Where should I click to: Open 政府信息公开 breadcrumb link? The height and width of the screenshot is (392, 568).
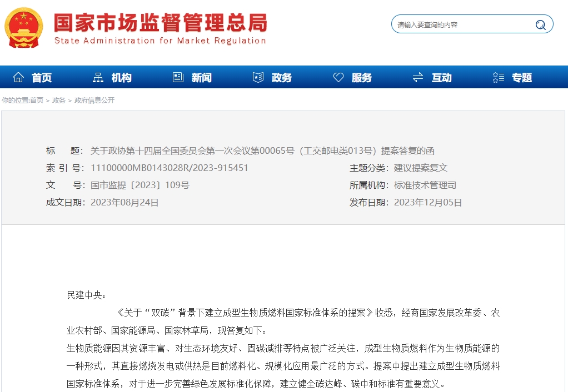(94, 100)
